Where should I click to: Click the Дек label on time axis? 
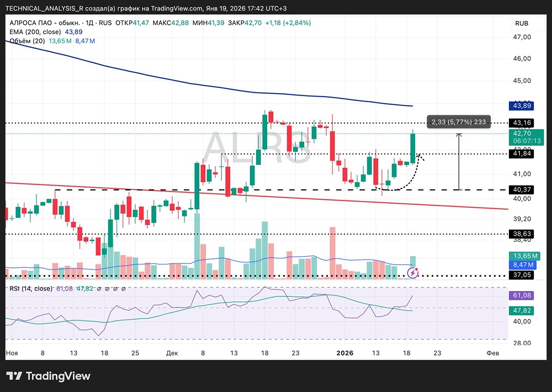pyautogui.click(x=172, y=353)
